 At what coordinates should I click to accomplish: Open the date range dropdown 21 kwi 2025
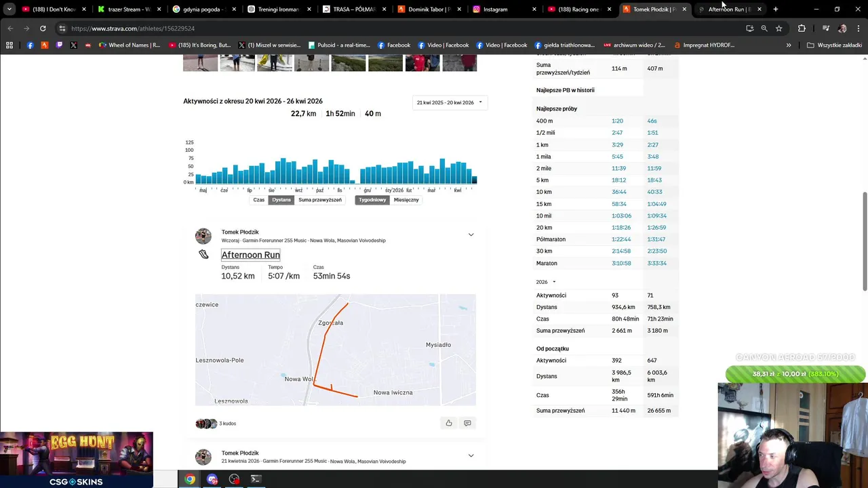(450, 102)
